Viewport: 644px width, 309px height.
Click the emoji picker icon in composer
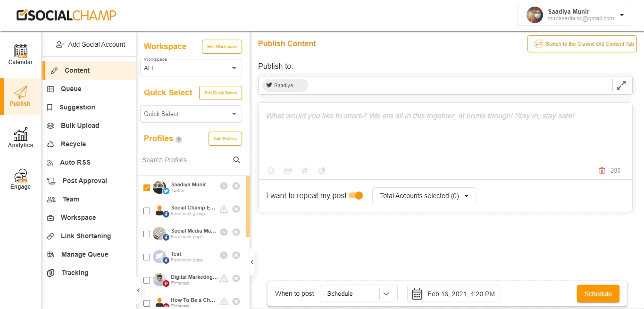[x=271, y=171]
